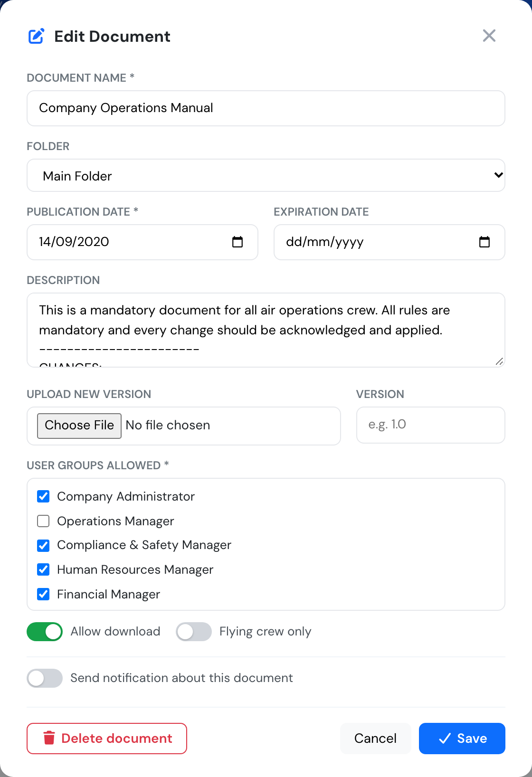
Task: Uncheck Human Resources Manager checkbox
Action: (43, 569)
